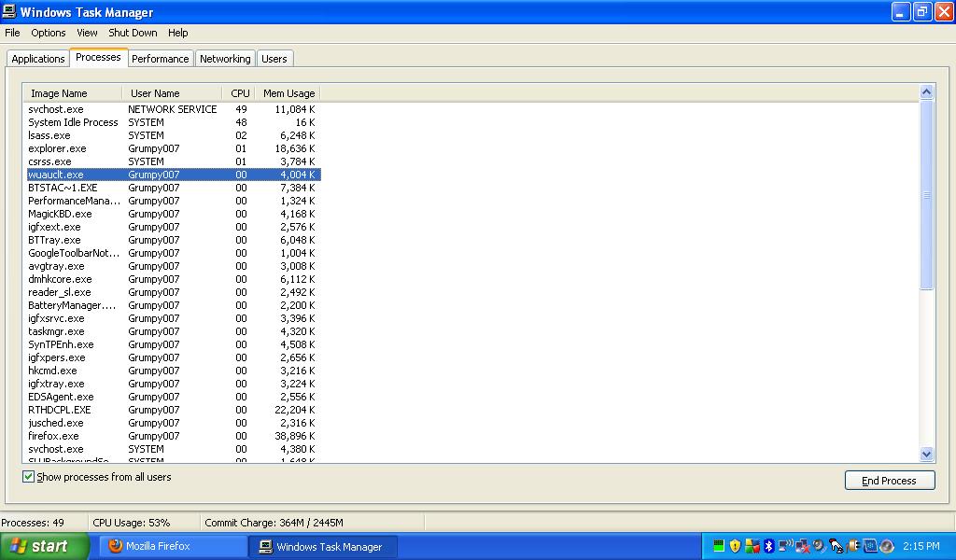956x560 pixels.
Task: Select the igfxext.exe process row
Action: (172, 227)
